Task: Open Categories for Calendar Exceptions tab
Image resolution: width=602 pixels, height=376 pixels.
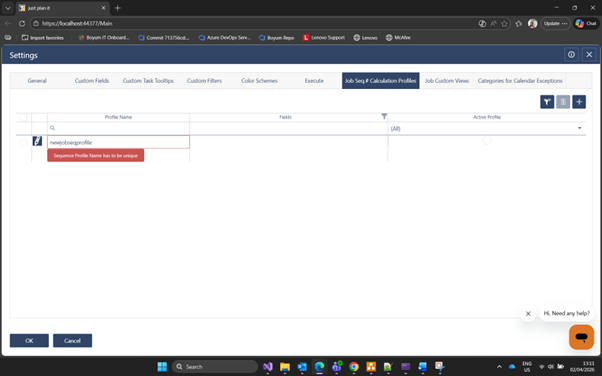Action: pos(520,81)
